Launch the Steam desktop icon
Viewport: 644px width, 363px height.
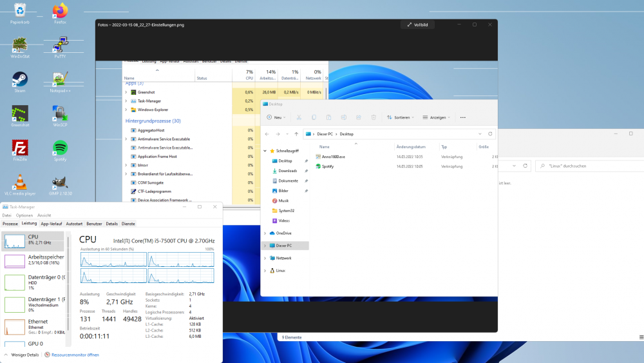coord(20,82)
